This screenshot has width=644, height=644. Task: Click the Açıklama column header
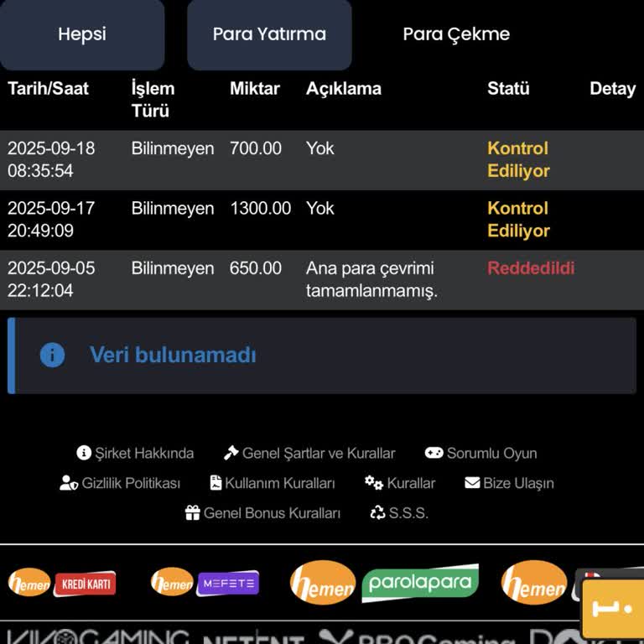[x=343, y=89]
